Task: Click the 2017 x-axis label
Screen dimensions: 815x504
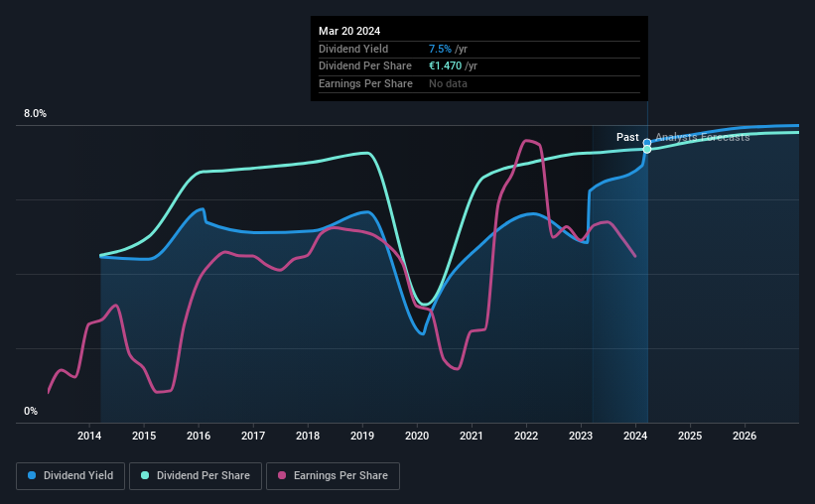Action: click(253, 436)
